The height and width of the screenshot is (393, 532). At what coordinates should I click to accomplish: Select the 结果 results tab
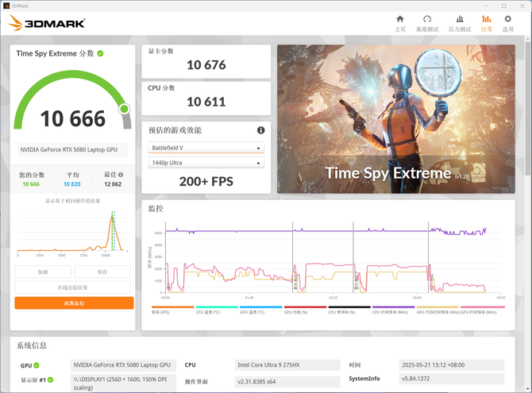pos(487,23)
